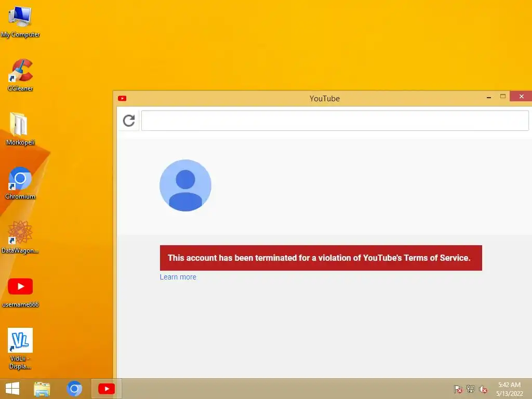Maximize the YouTube window
This screenshot has width=532, height=399.
(x=503, y=97)
